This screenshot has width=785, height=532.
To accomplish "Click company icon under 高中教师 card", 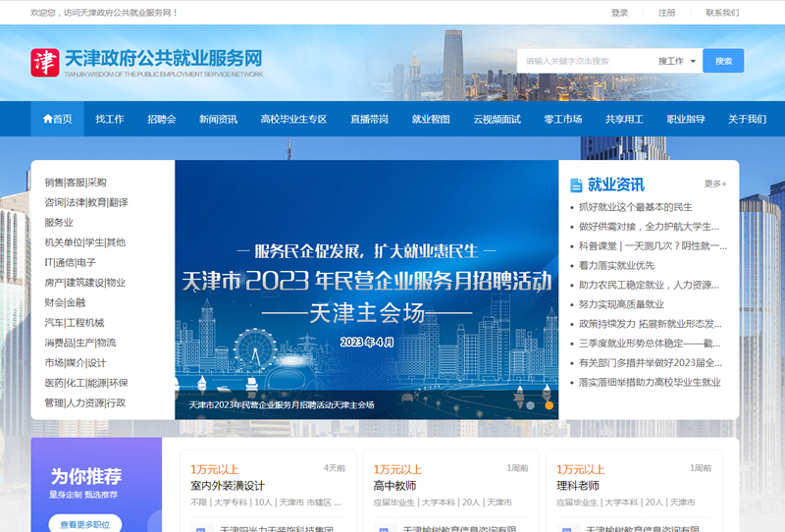I will pyautogui.click(x=384, y=528).
